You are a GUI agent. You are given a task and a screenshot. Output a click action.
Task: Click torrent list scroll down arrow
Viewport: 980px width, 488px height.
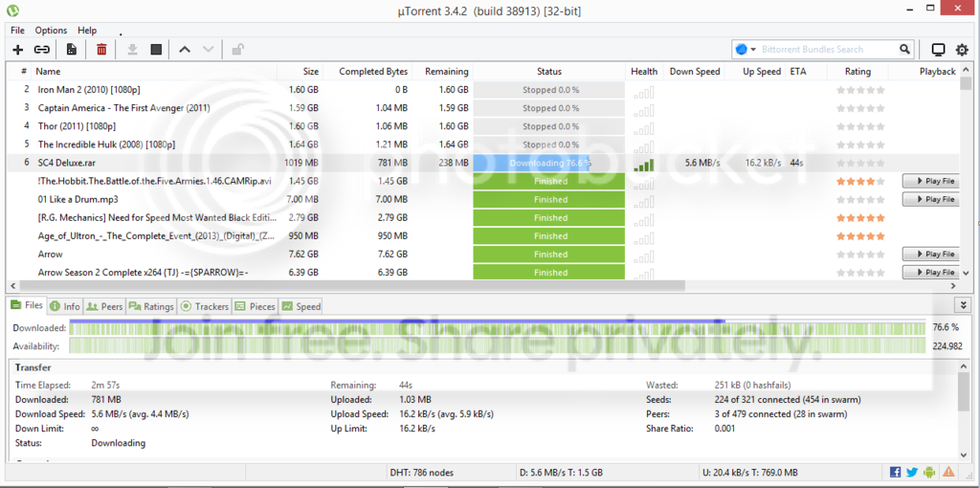pos(967,273)
